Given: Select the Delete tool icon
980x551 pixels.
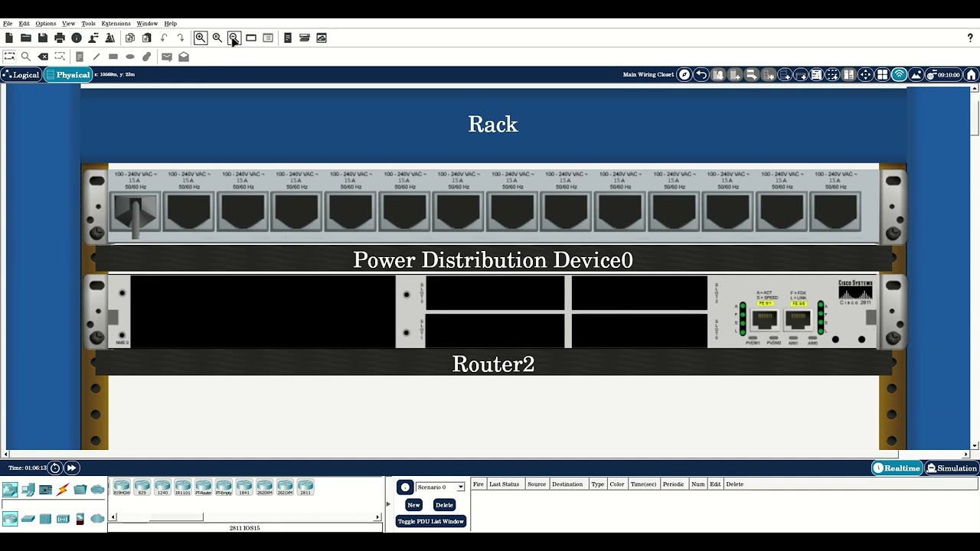Looking at the screenshot, I should pos(43,57).
